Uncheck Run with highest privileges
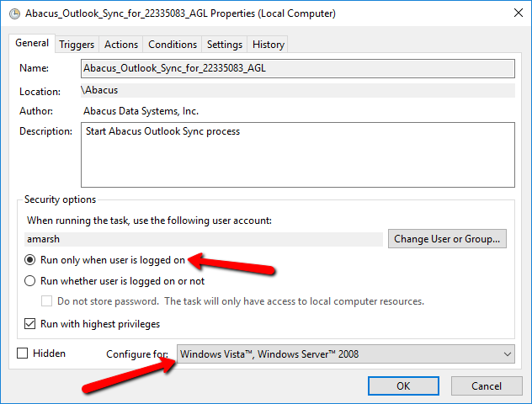 pos(29,324)
